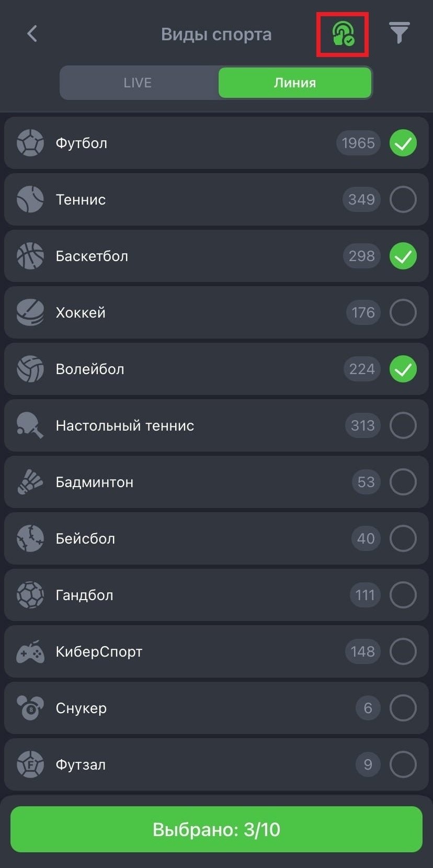Tap the tennis ball icon

click(x=30, y=199)
